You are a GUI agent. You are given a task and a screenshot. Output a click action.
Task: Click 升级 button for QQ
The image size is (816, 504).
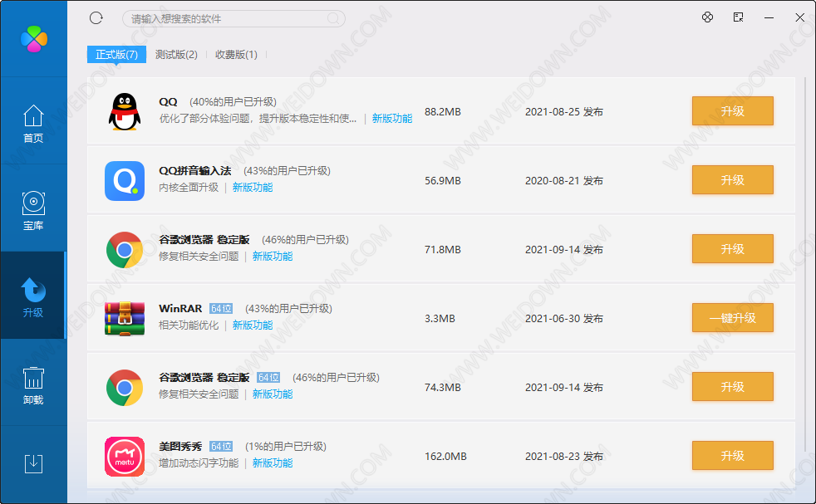pos(732,110)
